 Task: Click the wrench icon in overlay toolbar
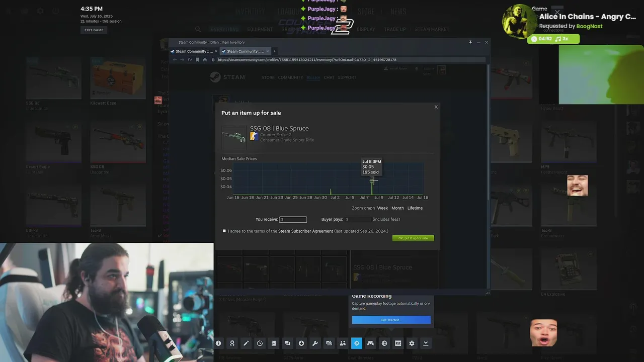(x=315, y=343)
